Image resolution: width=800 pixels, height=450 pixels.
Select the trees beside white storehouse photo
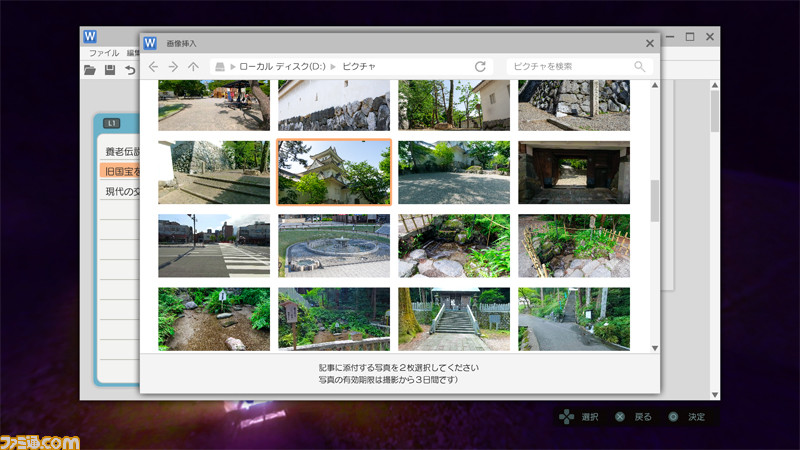(454, 105)
